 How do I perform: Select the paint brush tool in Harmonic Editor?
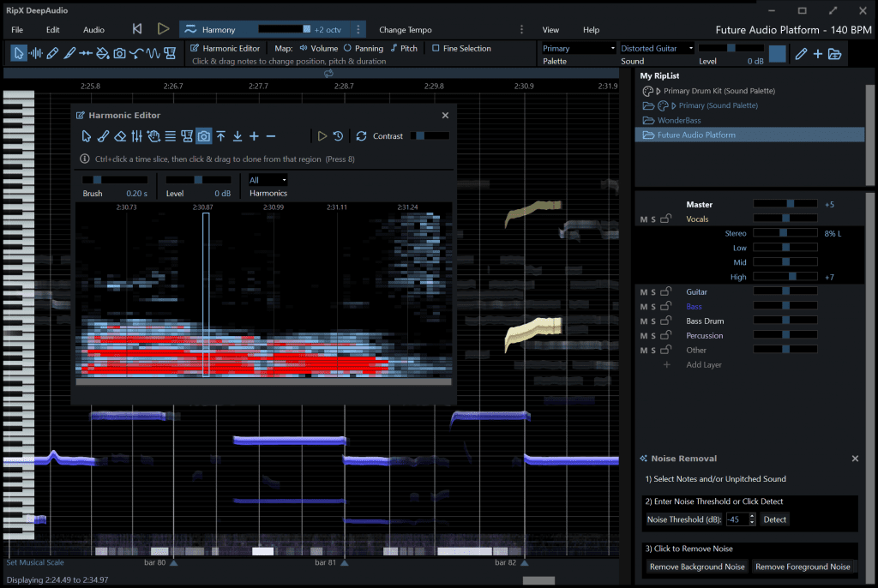tap(103, 136)
